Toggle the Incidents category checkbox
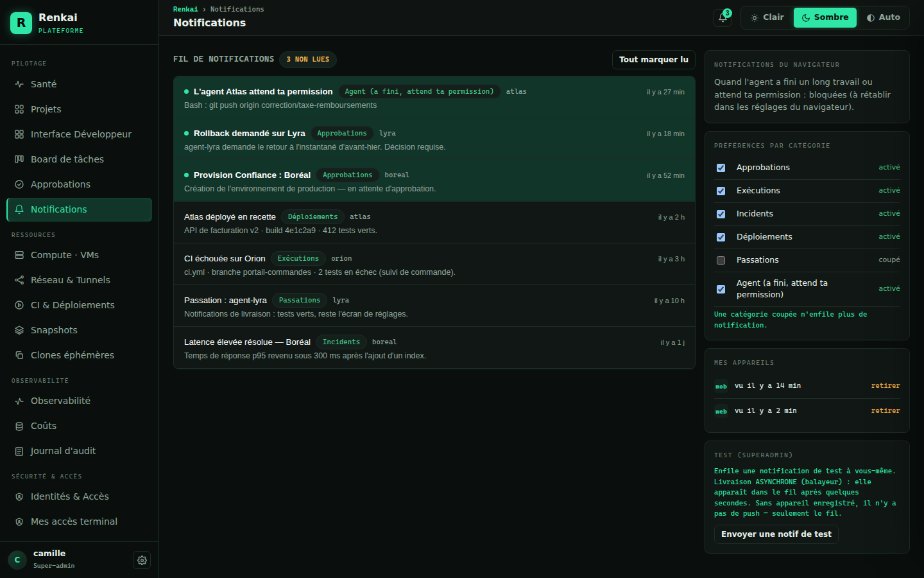The width and height of the screenshot is (924, 578). (x=721, y=214)
